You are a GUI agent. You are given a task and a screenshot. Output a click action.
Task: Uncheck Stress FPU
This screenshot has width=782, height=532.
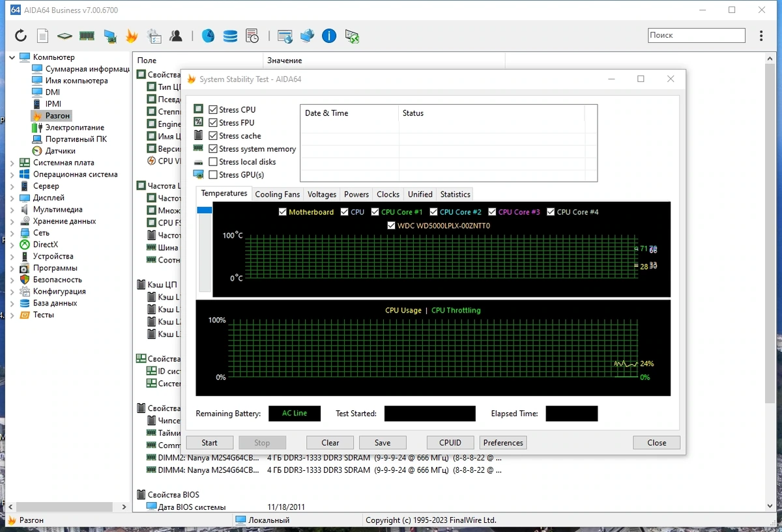(213, 122)
